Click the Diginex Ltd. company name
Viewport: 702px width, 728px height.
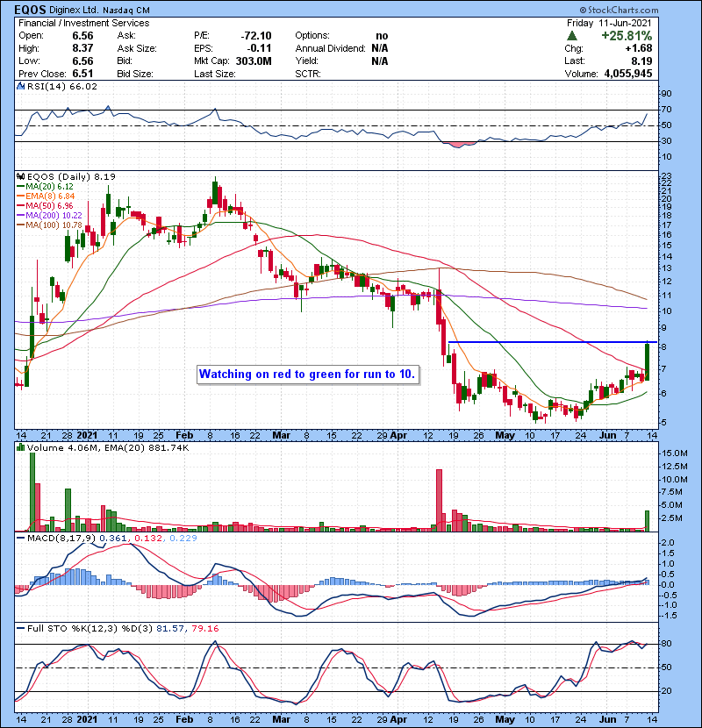point(75,10)
